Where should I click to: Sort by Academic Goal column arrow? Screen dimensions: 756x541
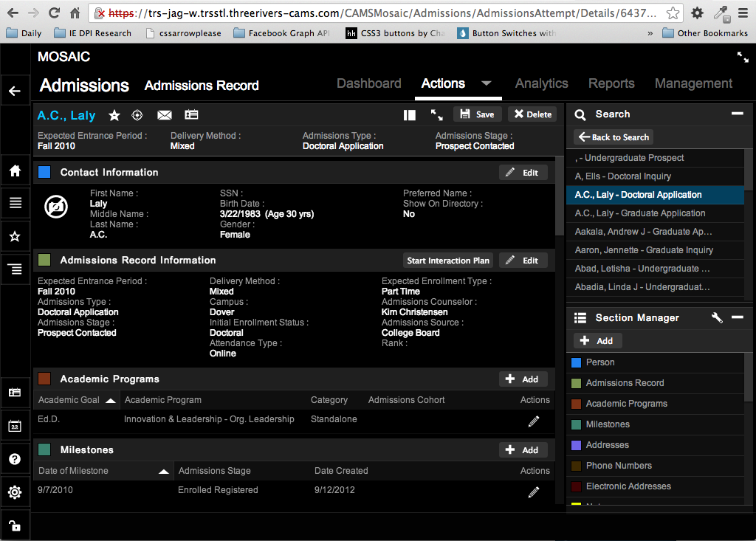click(111, 400)
